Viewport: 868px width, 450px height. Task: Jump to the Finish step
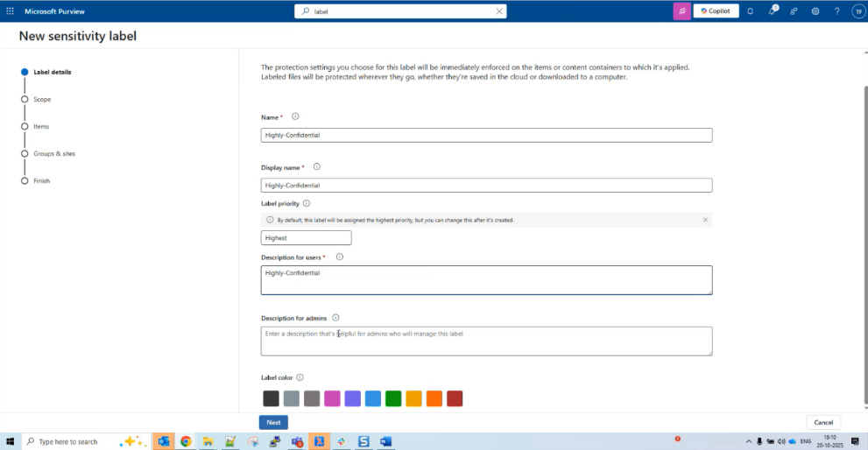pos(41,180)
